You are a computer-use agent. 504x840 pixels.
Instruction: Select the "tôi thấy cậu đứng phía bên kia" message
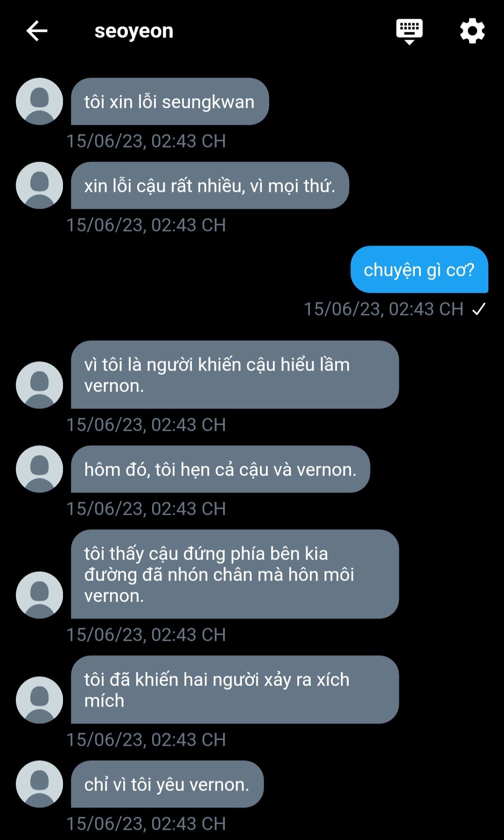pyautogui.click(x=235, y=574)
